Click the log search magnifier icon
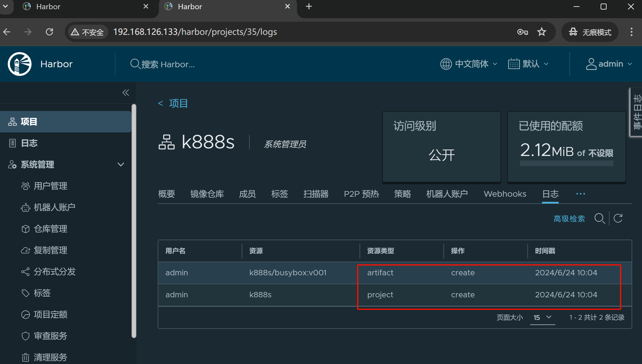 tap(599, 218)
